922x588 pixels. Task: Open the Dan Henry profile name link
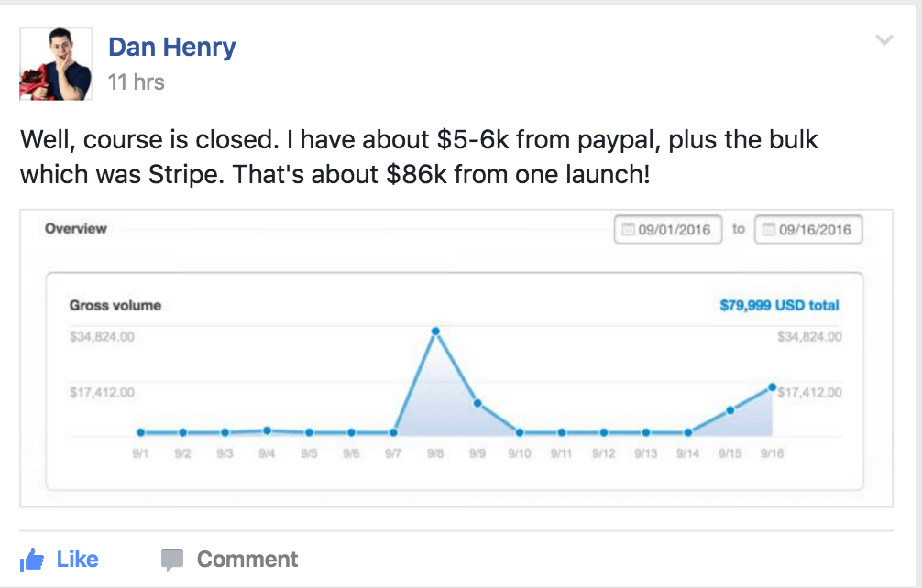pyautogui.click(x=171, y=47)
